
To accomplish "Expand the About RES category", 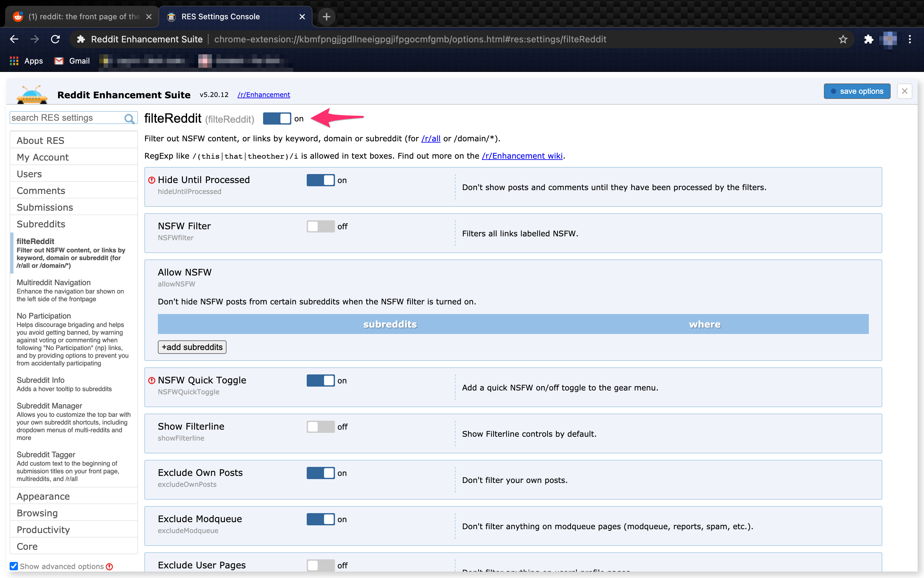I will click(x=74, y=140).
